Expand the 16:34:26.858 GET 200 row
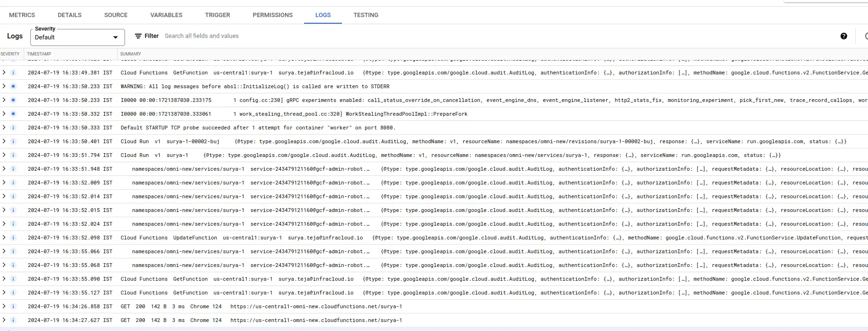The image size is (868, 331). 4,306
